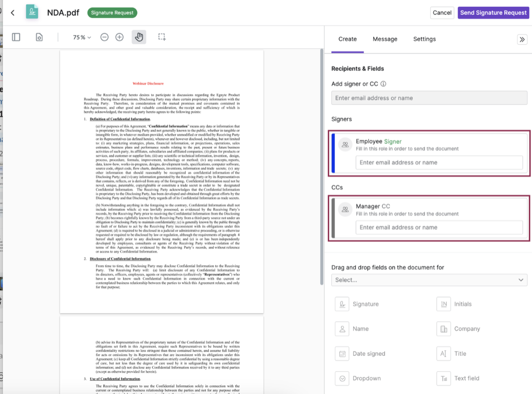Screen dimensions: 532x394
Task: Pick the Date signed field icon
Action: click(342, 354)
